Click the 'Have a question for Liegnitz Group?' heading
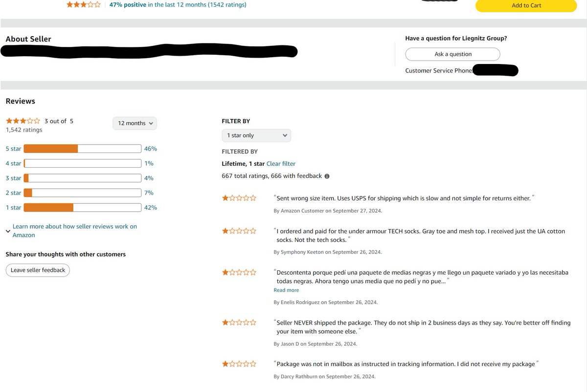Image resolution: width=587 pixels, height=392 pixels. click(456, 38)
